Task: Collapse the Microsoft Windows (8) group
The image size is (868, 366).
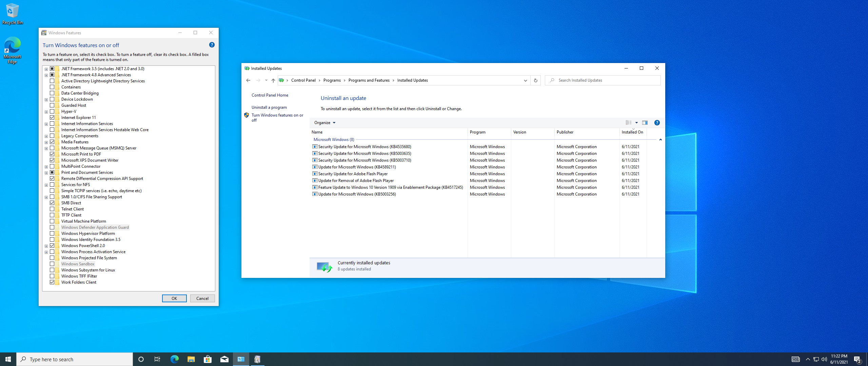Action: click(660, 140)
